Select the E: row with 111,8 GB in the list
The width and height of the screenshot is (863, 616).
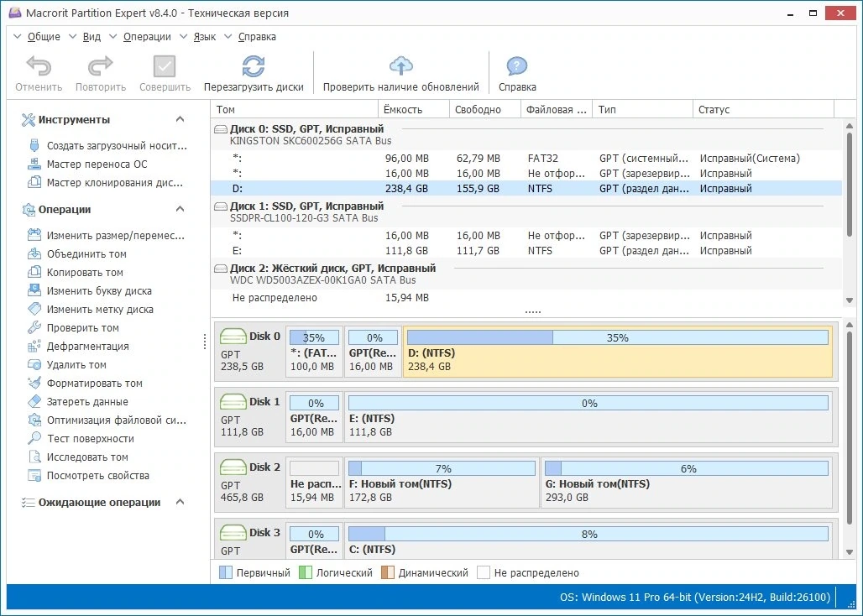(x=526, y=251)
